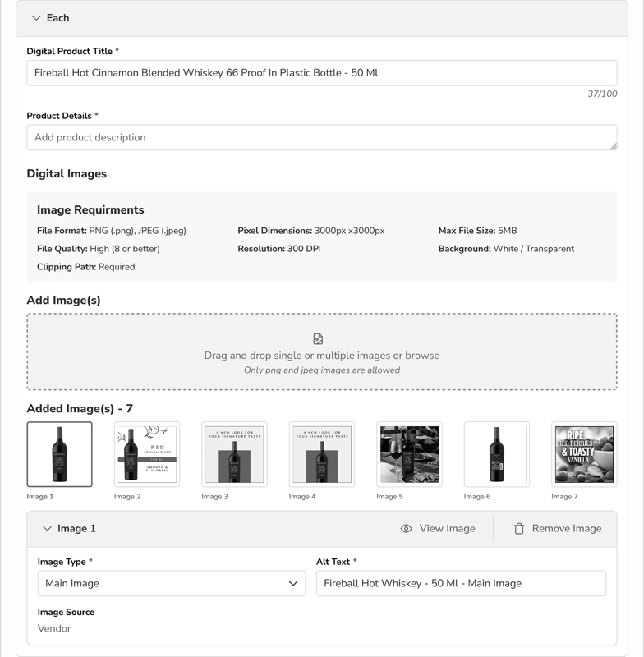
Task: Click 'Only png and jpeg images are allowed' note
Action: (322, 370)
